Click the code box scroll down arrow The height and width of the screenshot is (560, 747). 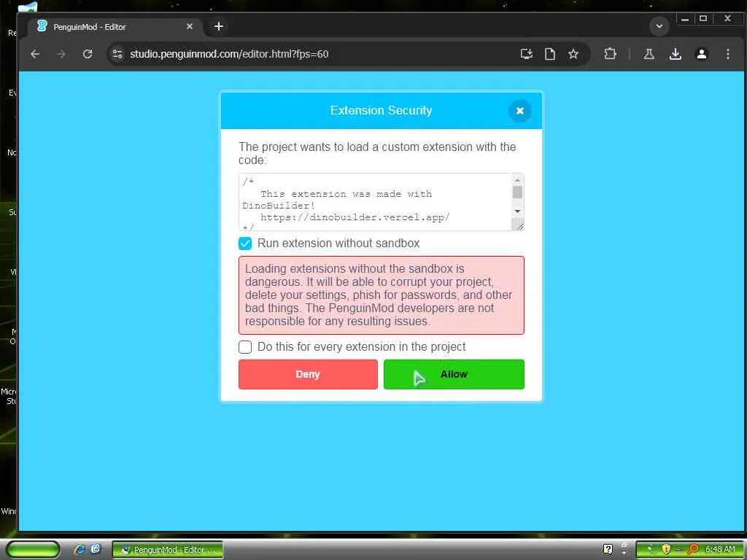(517, 211)
